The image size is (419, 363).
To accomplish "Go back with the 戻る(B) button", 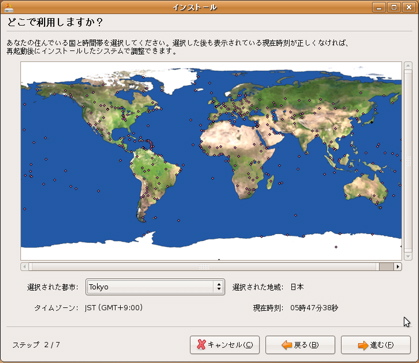I will pos(300,345).
